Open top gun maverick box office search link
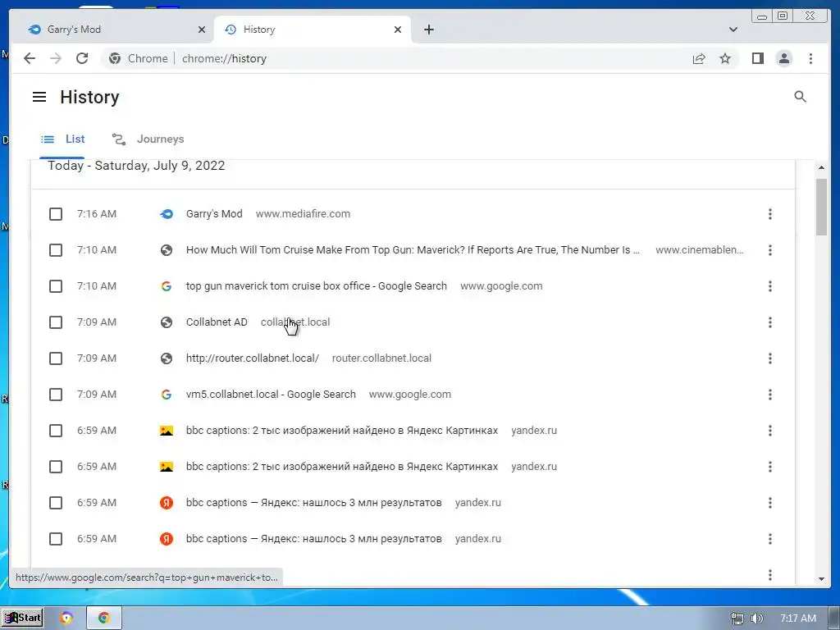 (x=316, y=286)
